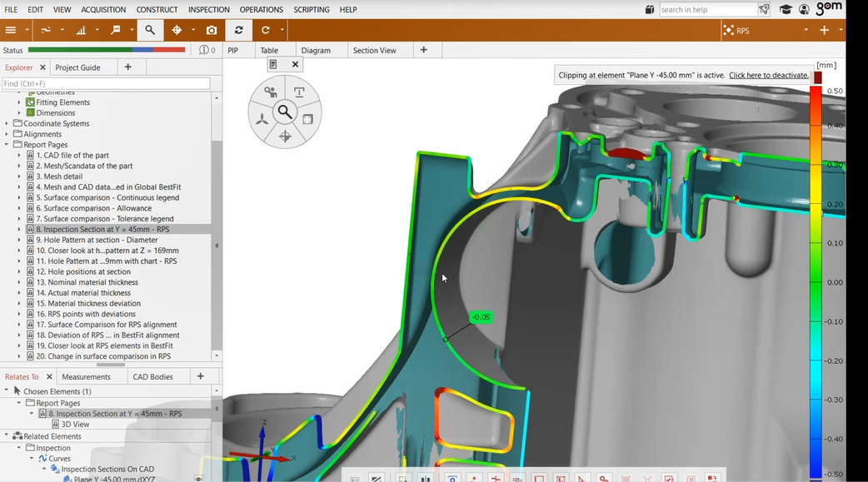Close the Explorer tab

(x=42, y=67)
